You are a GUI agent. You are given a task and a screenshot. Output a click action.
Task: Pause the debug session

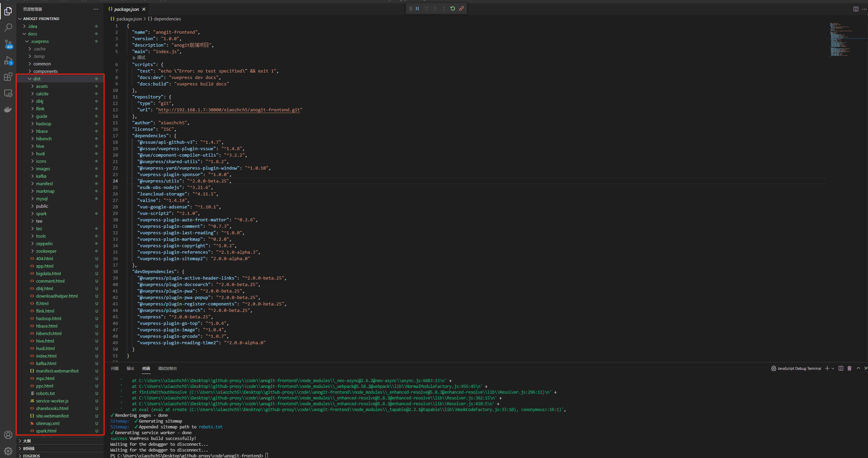click(417, 9)
